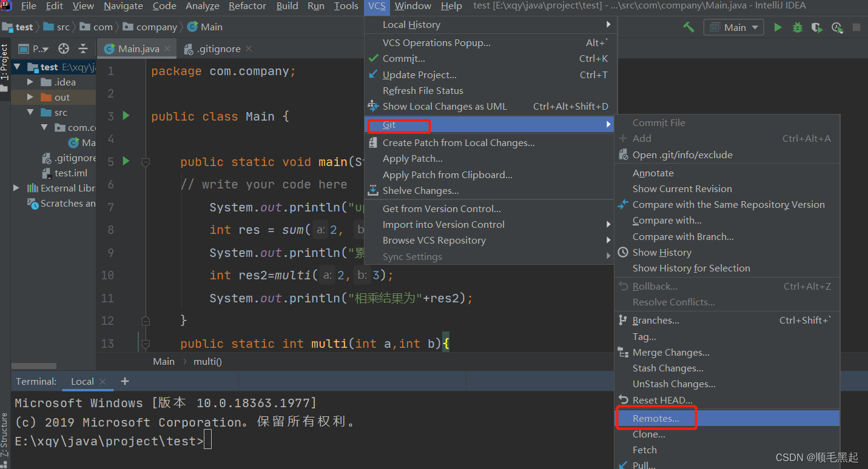
Task: Choose Get from Version Control...
Action: pyautogui.click(x=490, y=209)
